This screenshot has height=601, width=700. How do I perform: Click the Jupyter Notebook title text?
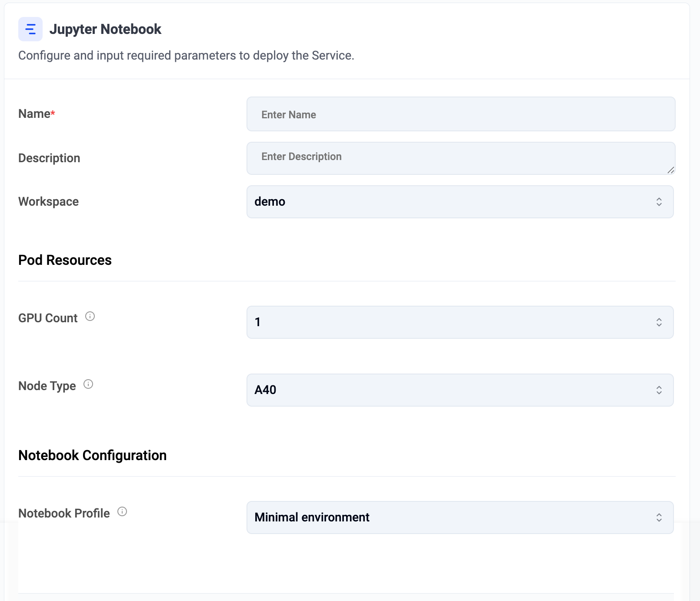click(105, 29)
